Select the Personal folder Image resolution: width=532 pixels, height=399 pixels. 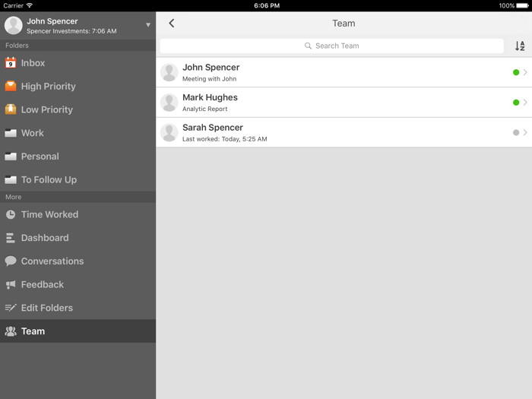tap(78, 157)
